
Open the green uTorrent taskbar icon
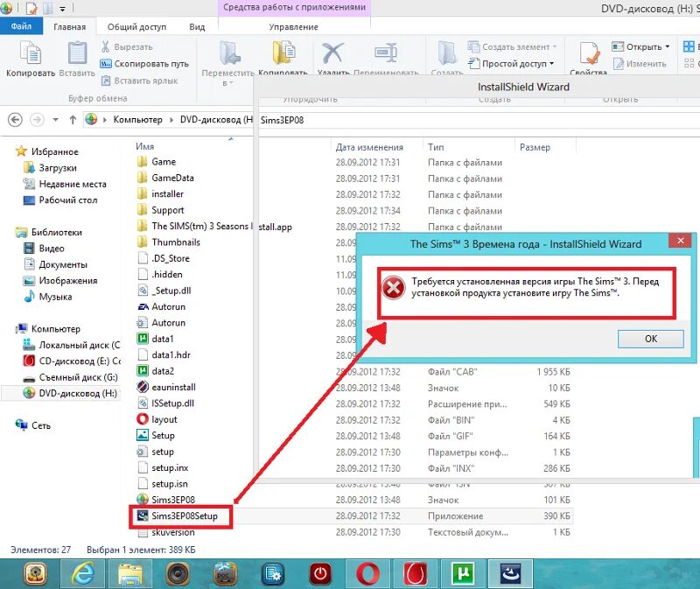coord(463,573)
